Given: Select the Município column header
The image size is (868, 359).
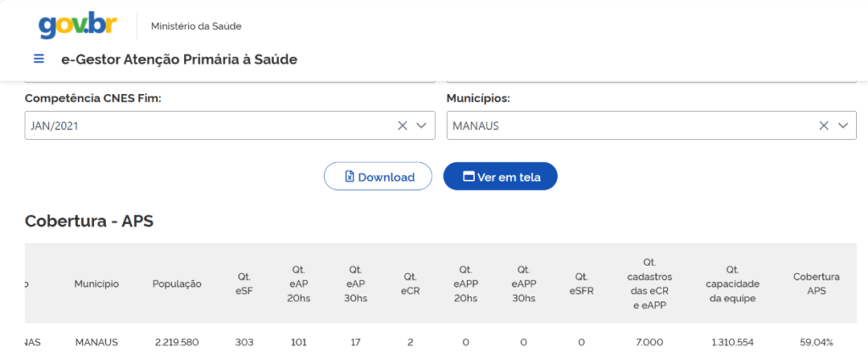Looking at the screenshot, I should 97,283.
